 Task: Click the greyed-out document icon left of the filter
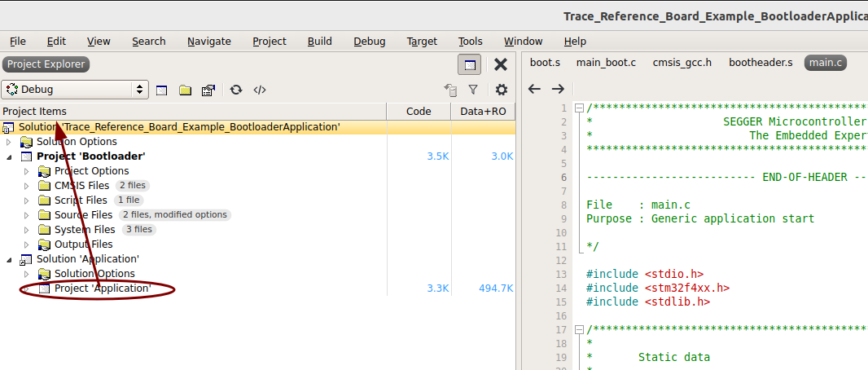pos(449,90)
